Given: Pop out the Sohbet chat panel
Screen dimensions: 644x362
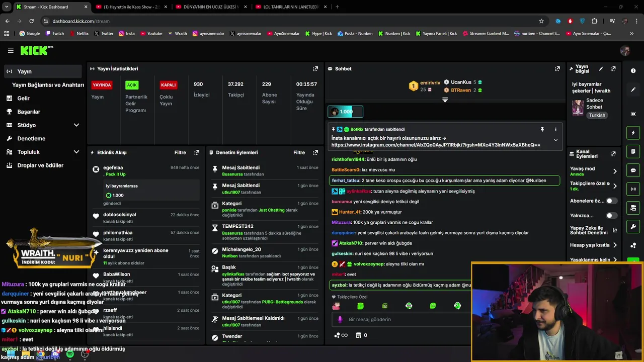Looking at the screenshot, I should click(557, 68).
